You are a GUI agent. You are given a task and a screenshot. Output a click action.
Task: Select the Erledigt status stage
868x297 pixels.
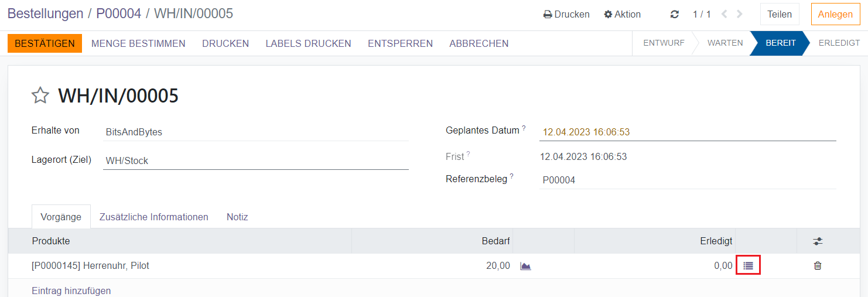pyautogui.click(x=839, y=43)
